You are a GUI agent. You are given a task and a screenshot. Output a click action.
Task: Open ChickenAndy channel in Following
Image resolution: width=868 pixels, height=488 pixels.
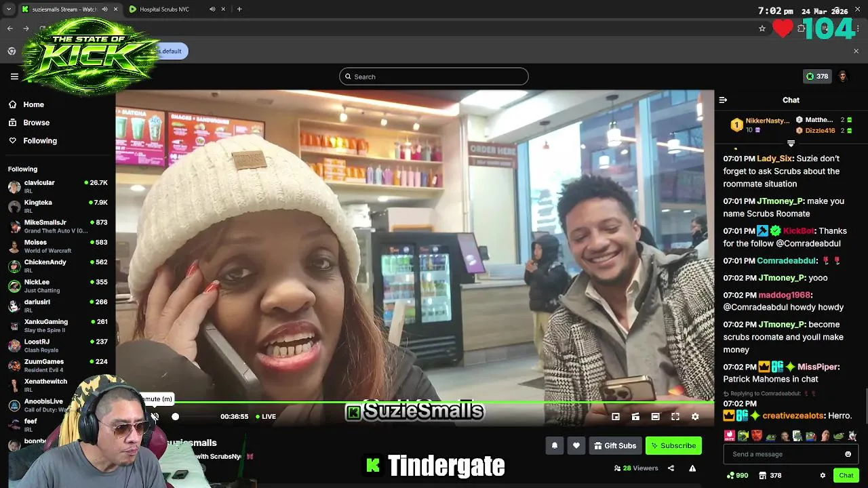[x=58, y=266]
